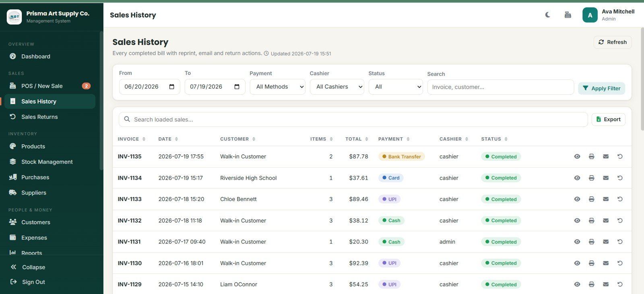Export sales to spreadsheet
Screen dimensions: 644x294
point(608,120)
